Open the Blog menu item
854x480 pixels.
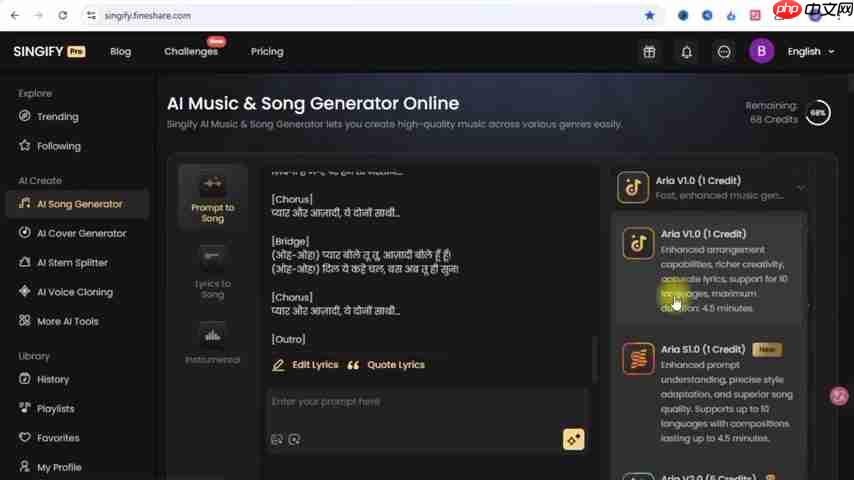[120, 52]
